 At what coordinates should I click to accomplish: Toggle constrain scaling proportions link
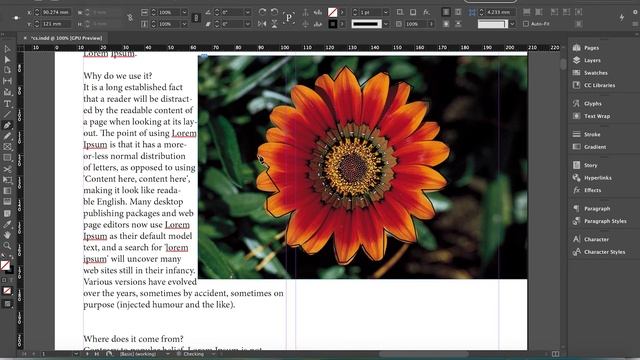click(196, 18)
